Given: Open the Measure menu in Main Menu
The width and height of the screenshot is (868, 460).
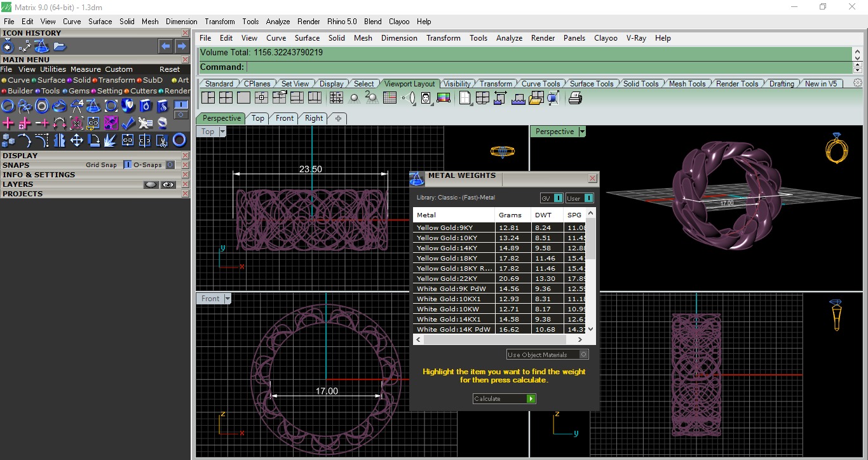Looking at the screenshot, I should coord(86,69).
